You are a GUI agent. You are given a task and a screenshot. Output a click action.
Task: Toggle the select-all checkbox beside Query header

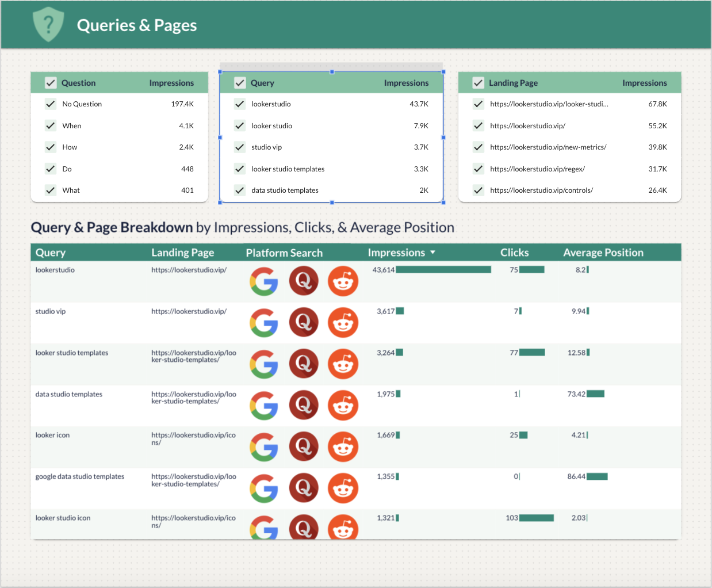240,83
